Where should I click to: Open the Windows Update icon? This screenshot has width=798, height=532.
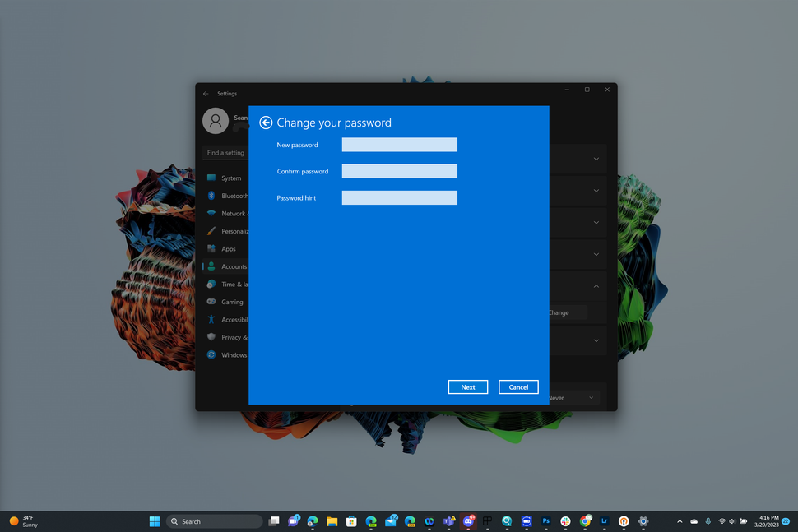(x=212, y=354)
